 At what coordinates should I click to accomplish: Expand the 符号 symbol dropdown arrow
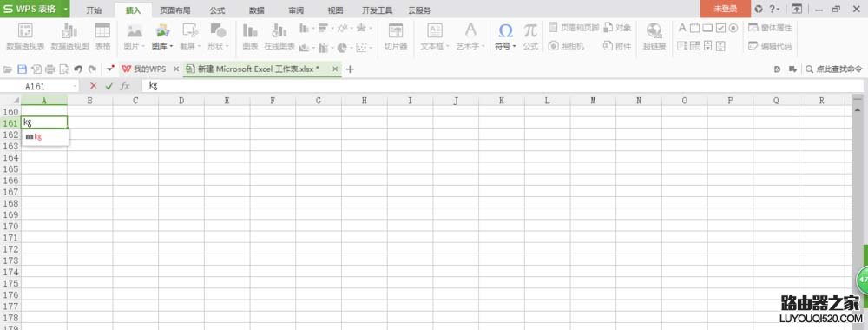pos(514,47)
